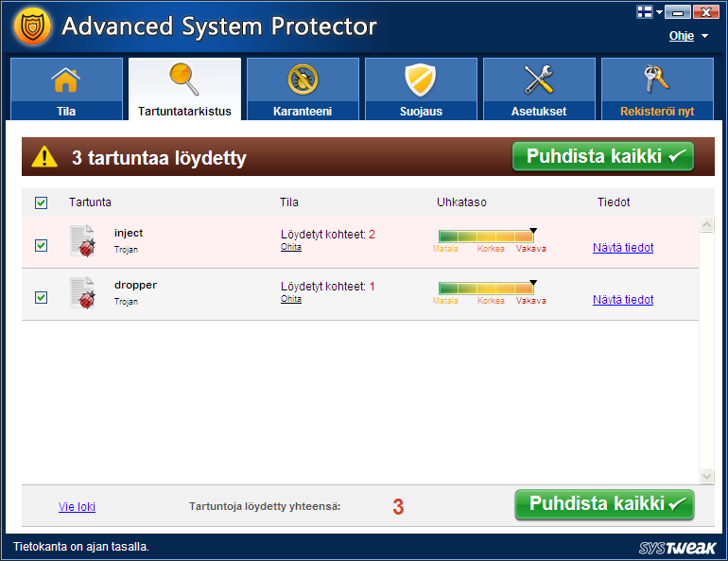The height and width of the screenshot is (561, 728).
Task: Click the bottom Puhdista kaikki button
Action: click(604, 504)
